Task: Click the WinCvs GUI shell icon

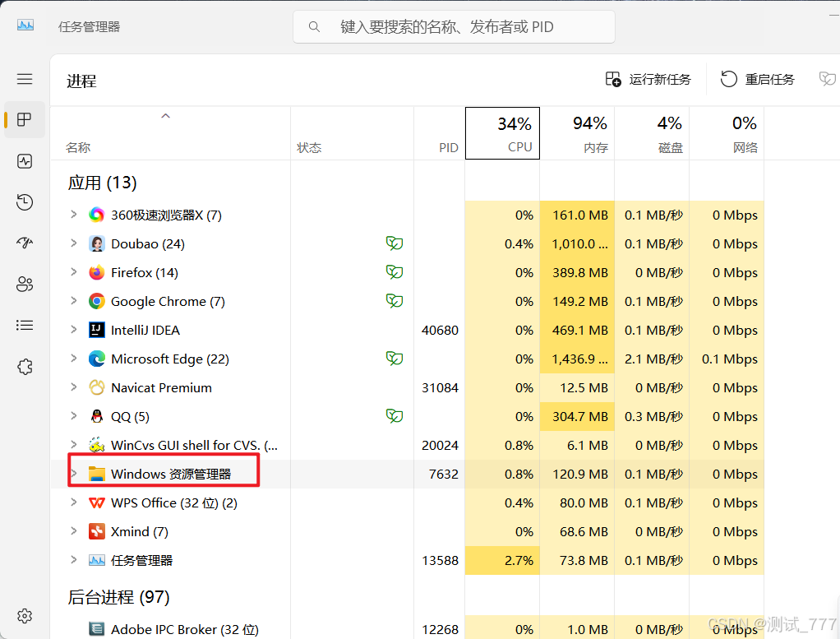Action: point(96,445)
